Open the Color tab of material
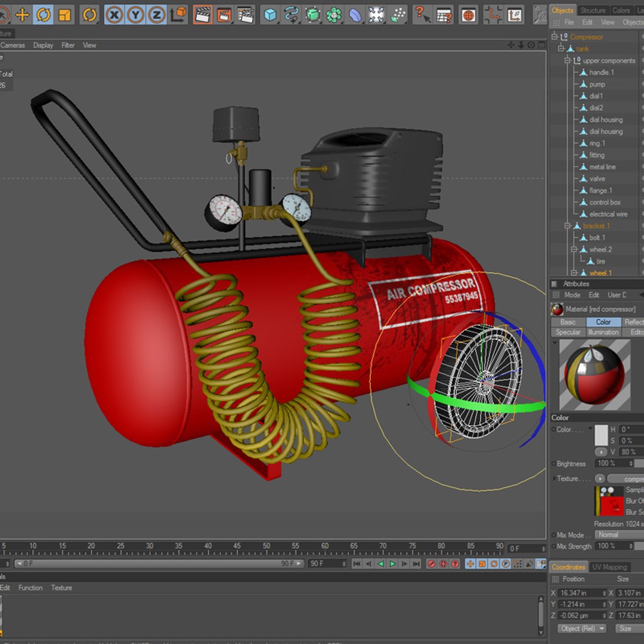 pos(603,322)
